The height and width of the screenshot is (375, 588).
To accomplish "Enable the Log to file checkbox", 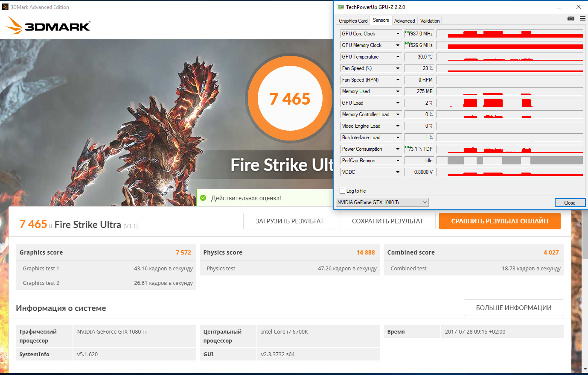I will pos(342,191).
